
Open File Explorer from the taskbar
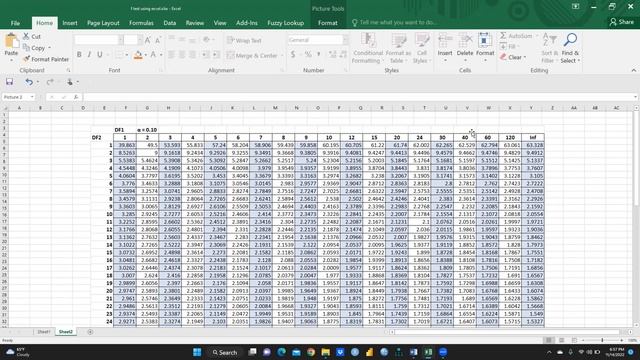pos(325,352)
